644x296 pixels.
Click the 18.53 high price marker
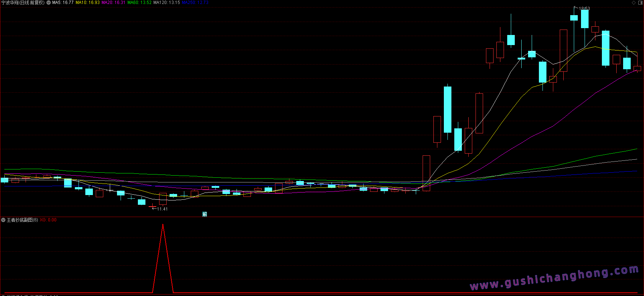(x=584, y=8)
